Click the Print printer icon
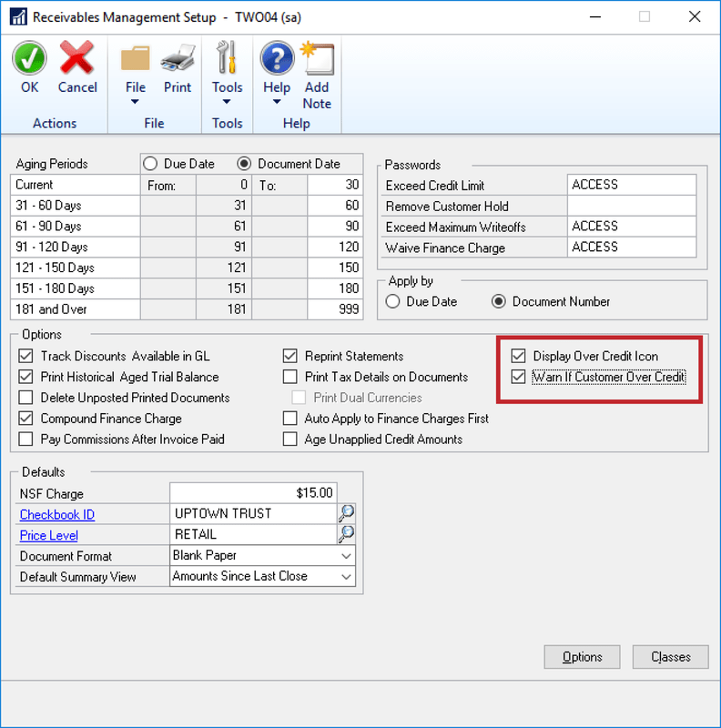Image resolution: width=721 pixels, height=728 pixels. coord(178,60)
